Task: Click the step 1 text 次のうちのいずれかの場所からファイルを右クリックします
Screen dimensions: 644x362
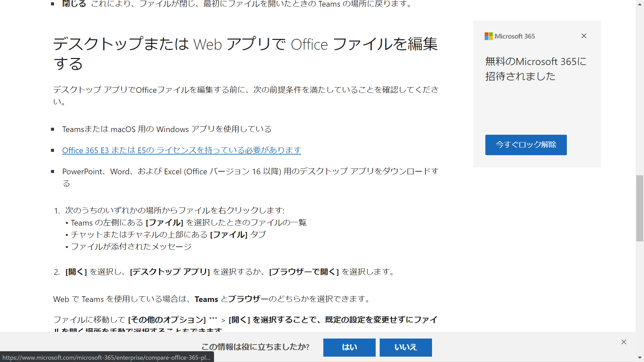Action: pyautogui.click(x=175, y=210)
